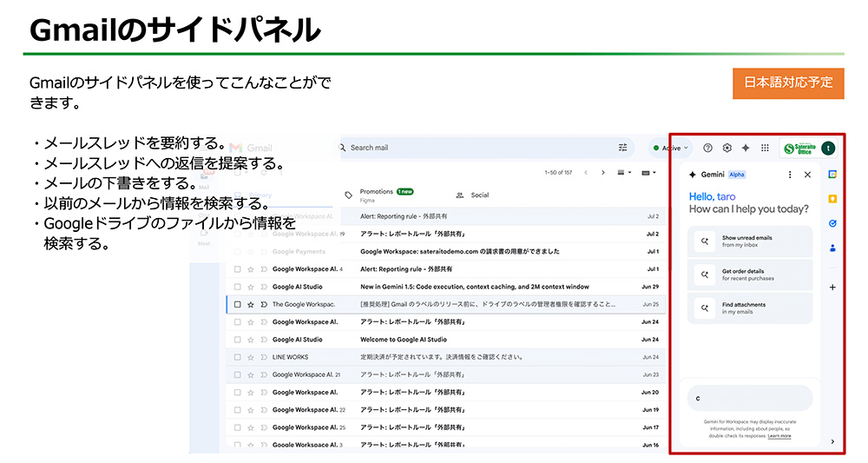Click the icon beside Get order details
This screenshot has width=868, height=463.
pos(705,274)
